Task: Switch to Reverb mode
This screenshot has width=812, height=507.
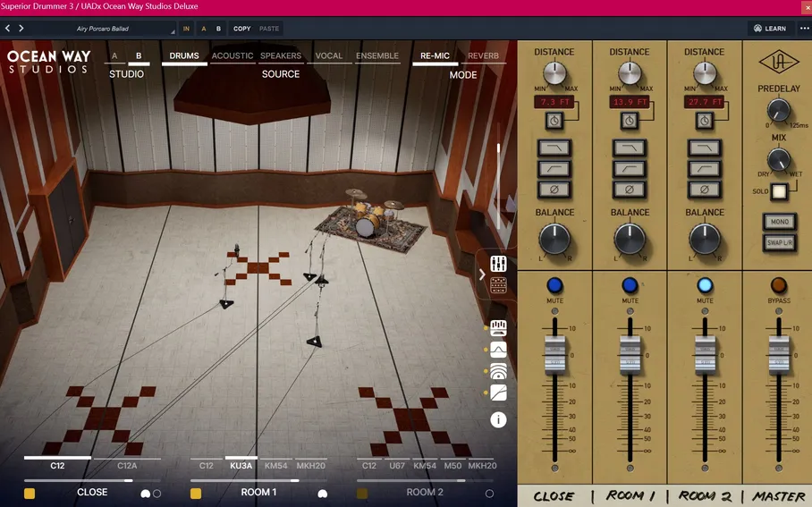Action: tap(483, 56)
